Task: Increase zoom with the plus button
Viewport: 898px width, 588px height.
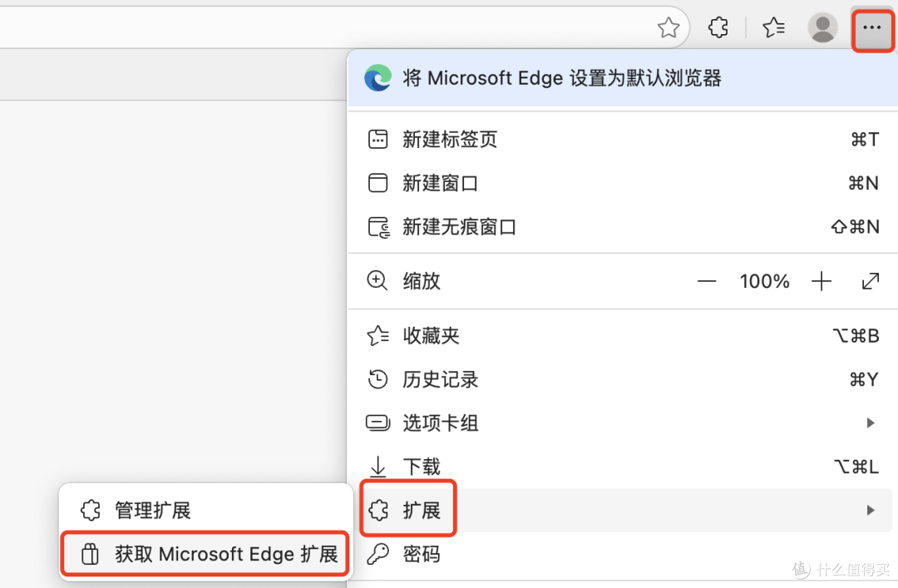Action: pyautogui.click(x=822, y=281)
